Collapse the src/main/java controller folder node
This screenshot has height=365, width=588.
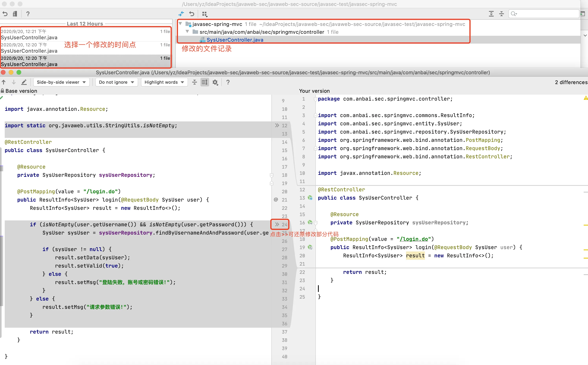click(x=187, y=32)
